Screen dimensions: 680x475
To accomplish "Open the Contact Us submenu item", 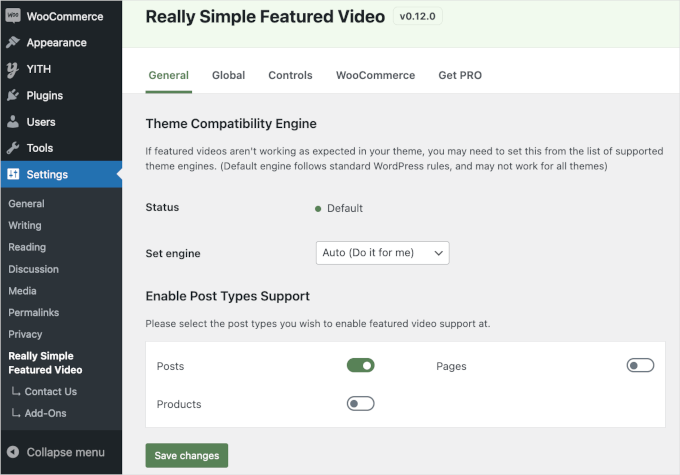I will click(50, 392).
